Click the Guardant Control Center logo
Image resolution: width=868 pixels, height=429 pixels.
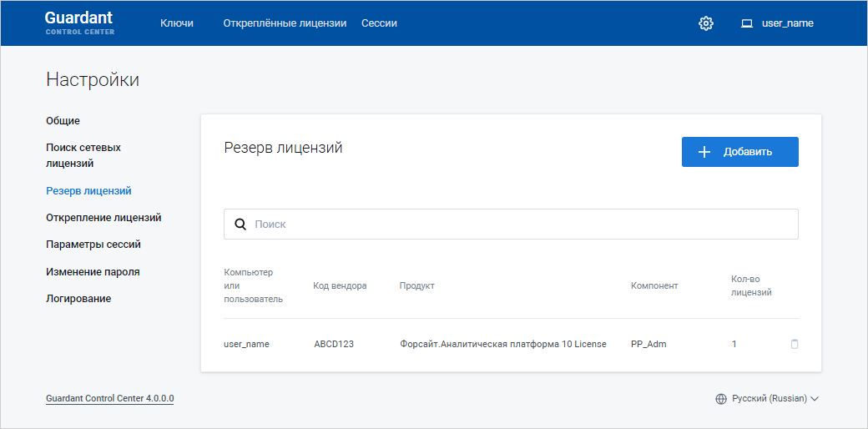click(80, 23)
